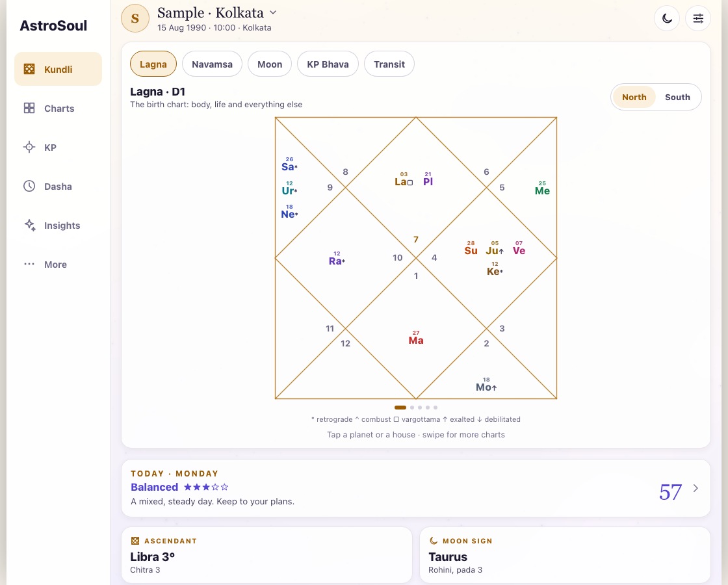Viewport: 728px width, 585px height.
Task: Tap the Sun (Su) planet
Action: (x=471, y=248)
